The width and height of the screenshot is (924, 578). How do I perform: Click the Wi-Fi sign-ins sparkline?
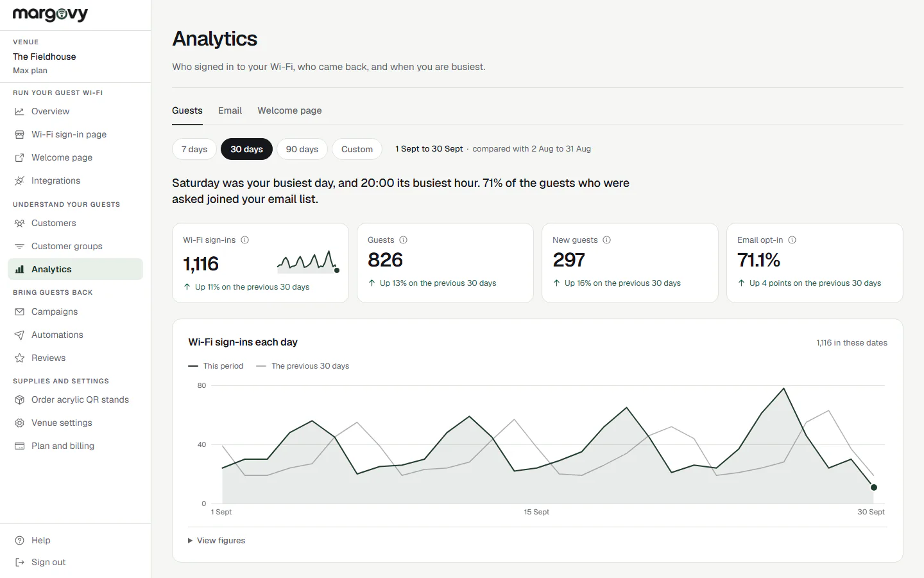tap(308, 262)
